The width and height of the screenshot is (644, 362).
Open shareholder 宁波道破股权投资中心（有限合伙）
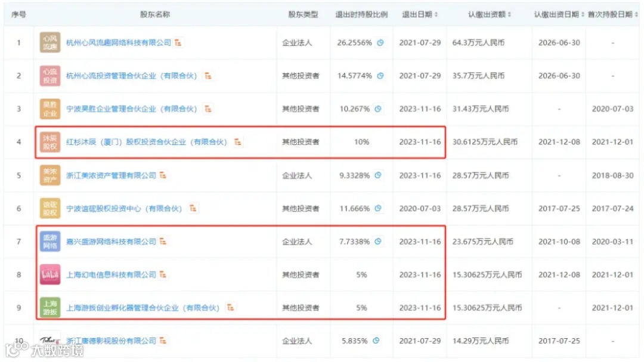[124, 208]
